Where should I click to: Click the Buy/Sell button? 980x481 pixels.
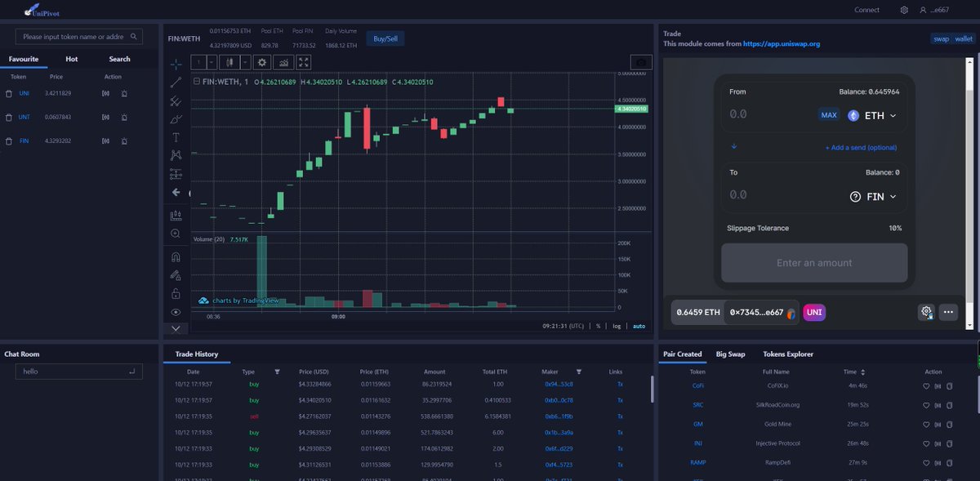point(385,38)
